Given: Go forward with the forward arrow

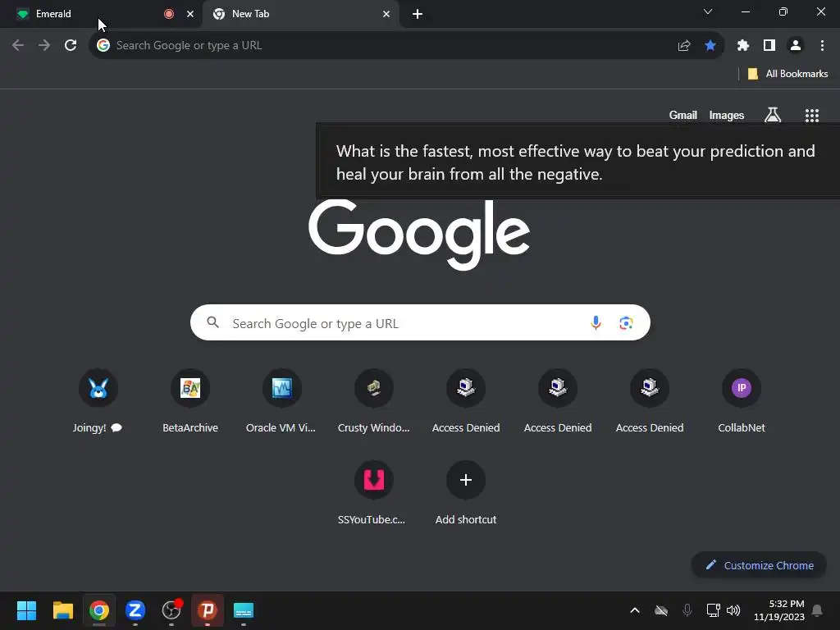Looking at the screenshot, I should pyautogui.click(x=44, y=46).
